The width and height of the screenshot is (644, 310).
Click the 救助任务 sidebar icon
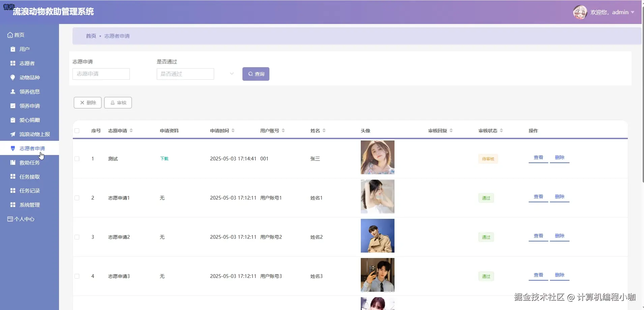(13, 163)
